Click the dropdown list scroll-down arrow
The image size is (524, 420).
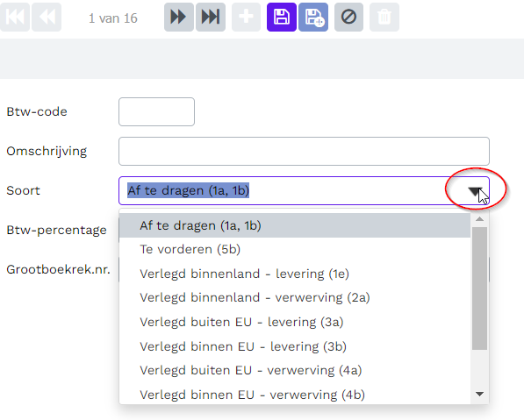[479, 395]
